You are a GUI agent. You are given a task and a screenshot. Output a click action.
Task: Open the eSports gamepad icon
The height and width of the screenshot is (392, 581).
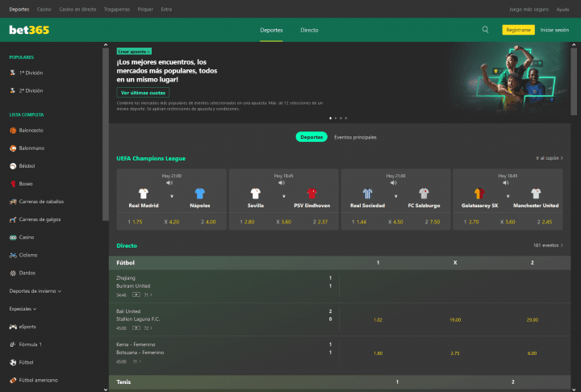(x=13, y=327)
